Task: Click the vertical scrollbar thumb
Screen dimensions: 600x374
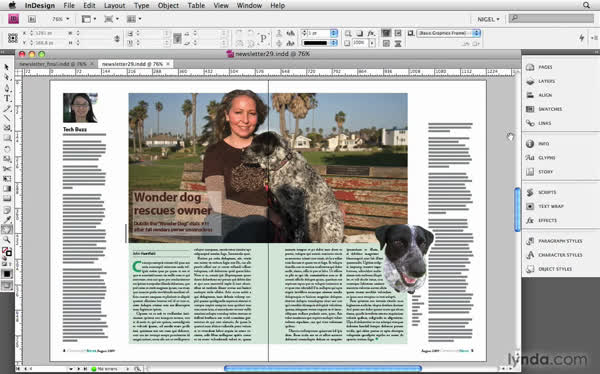Action: tap(517, 209)
